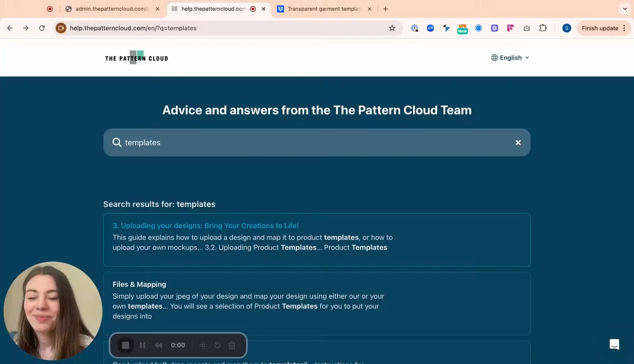The height and width of the screenshot is (364, 634).
Task: Open the password manager extension icon
Action: point(415,28)
